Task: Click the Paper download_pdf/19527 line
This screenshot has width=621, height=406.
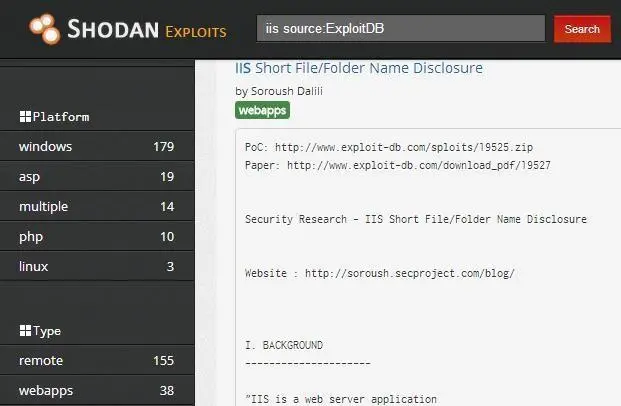Action: [x=398, y=165]
